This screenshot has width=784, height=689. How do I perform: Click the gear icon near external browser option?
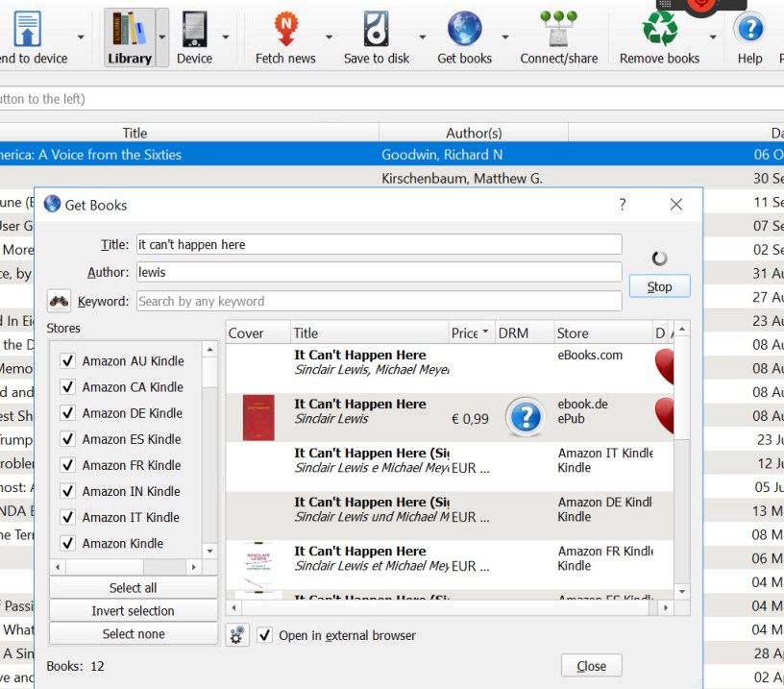point(236,634)
